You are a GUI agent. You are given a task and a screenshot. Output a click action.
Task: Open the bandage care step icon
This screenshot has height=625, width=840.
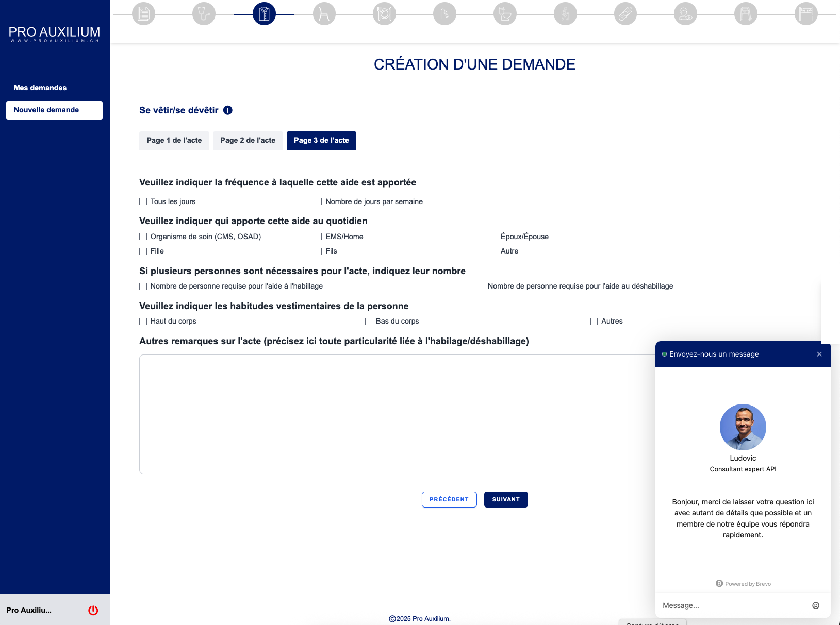[625, 13]
